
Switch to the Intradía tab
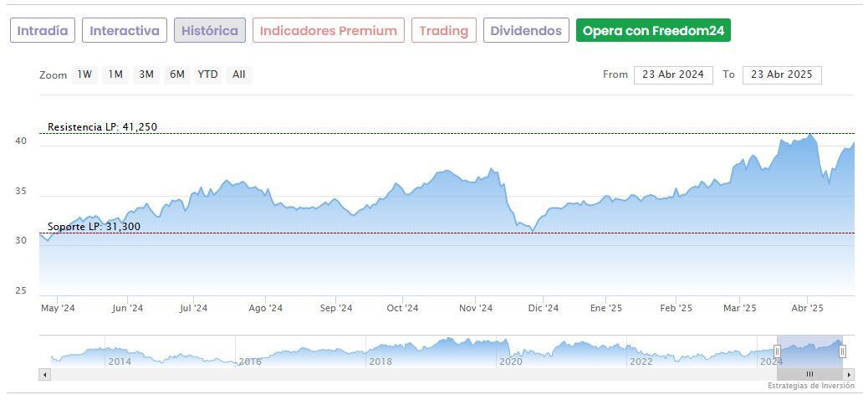click(43, 31)
